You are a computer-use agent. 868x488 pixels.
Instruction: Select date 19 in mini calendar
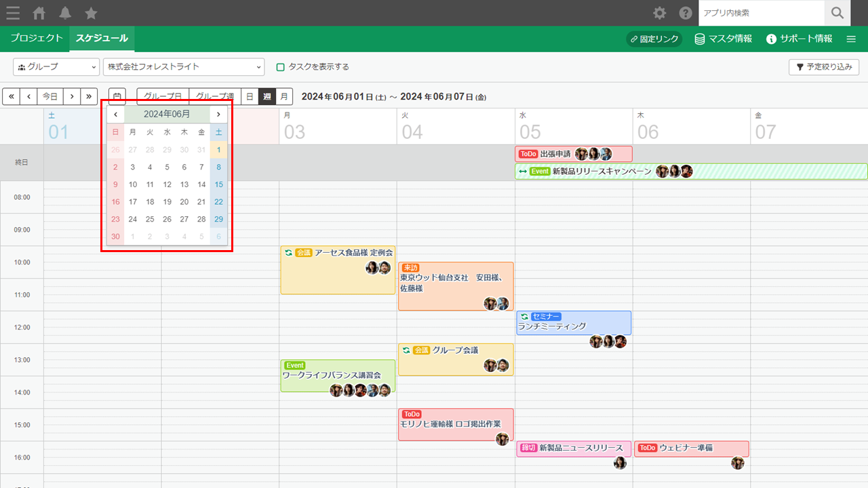[167, 202]
